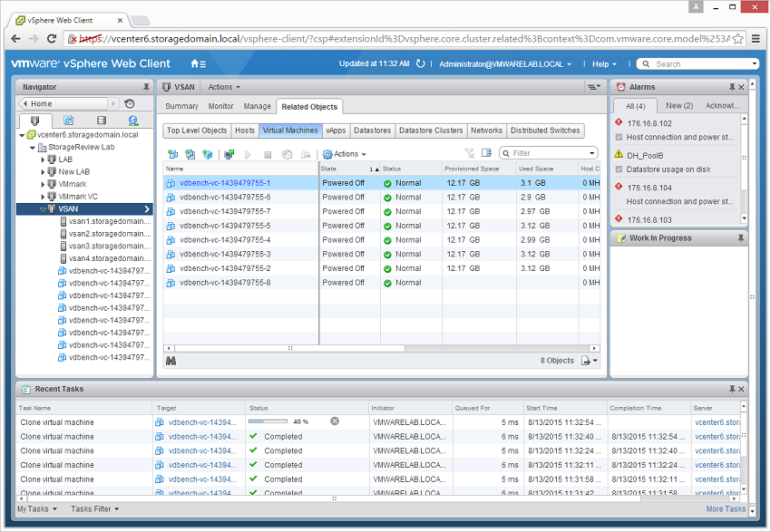
Task: Switch to the Monitor tab
Action: pyautogui.click(x=220, y=107)
